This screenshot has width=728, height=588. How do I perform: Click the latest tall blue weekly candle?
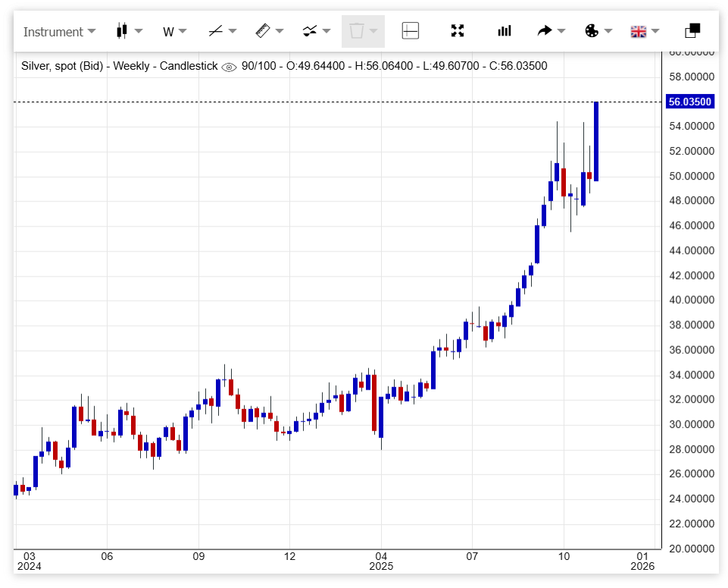click(x=596, y=141)
